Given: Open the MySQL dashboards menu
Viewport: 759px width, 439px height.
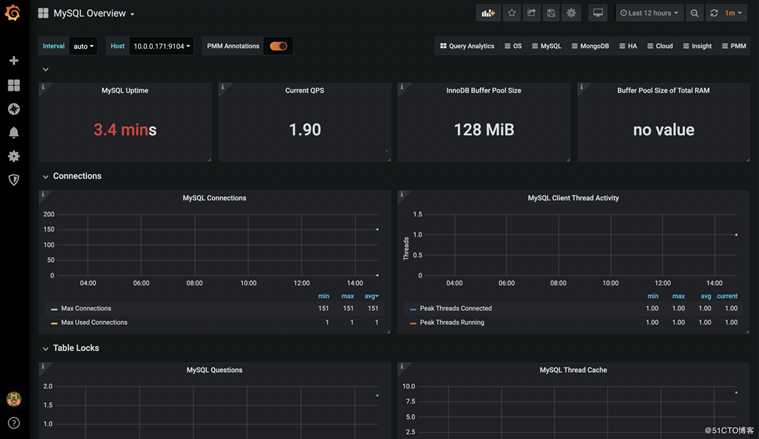Looking at the screenshot, I should pos(546,46).
